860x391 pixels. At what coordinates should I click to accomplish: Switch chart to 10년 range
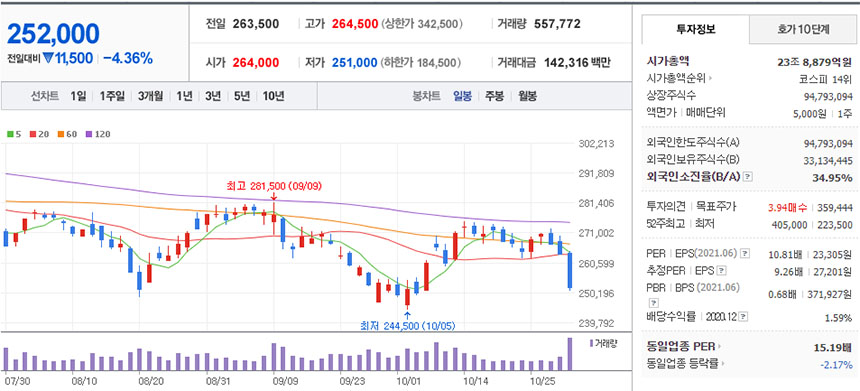coord(273,97)
